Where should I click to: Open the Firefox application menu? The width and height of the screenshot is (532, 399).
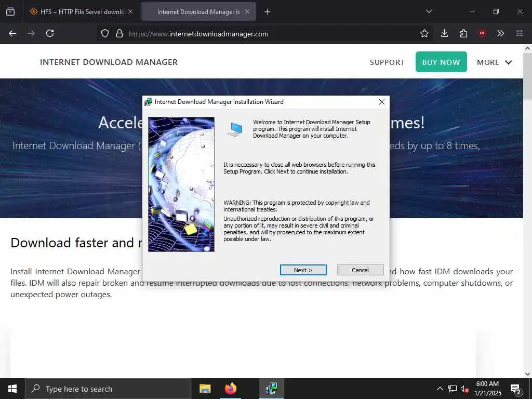pos(520,33)
